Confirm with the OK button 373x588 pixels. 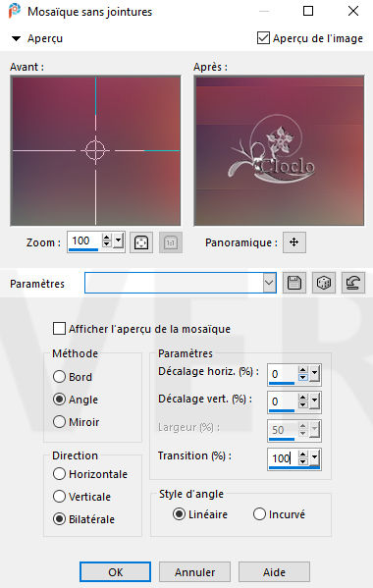(x=116, y=572)
